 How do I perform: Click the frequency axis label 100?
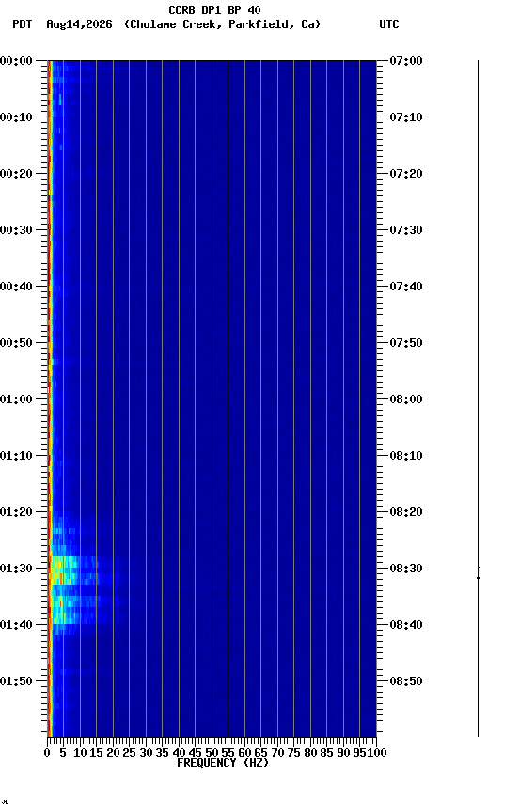[x=378, y=753]
